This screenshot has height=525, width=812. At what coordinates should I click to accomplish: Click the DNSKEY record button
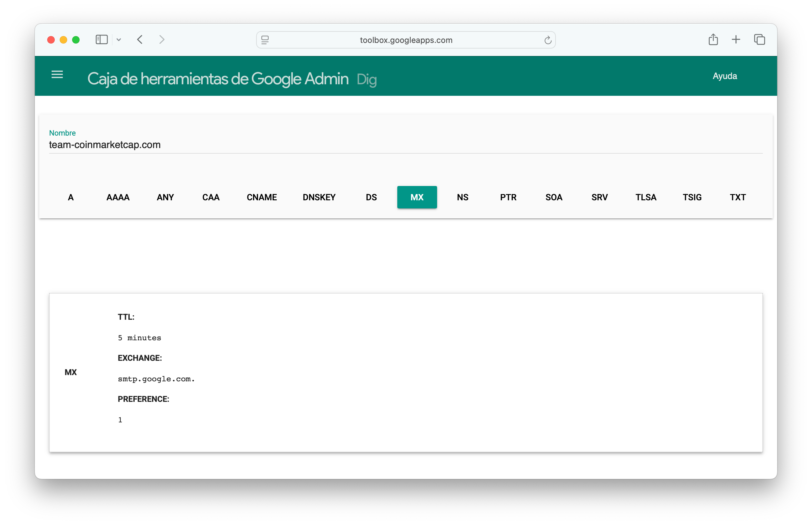pos(319,197)
